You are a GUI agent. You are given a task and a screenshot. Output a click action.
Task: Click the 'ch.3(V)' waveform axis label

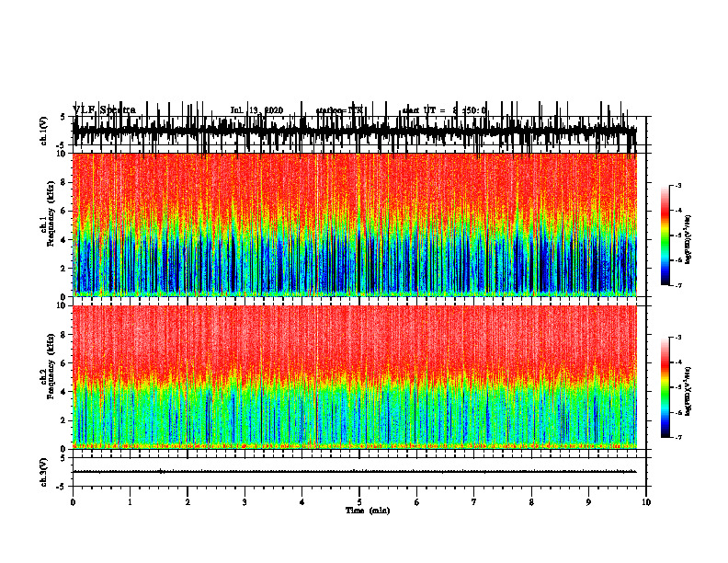[x=43, y=473]
